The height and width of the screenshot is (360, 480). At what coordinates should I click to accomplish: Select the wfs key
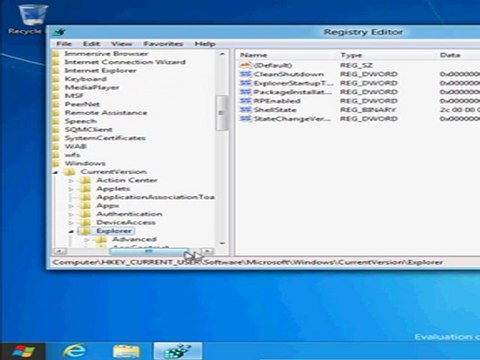72,155
